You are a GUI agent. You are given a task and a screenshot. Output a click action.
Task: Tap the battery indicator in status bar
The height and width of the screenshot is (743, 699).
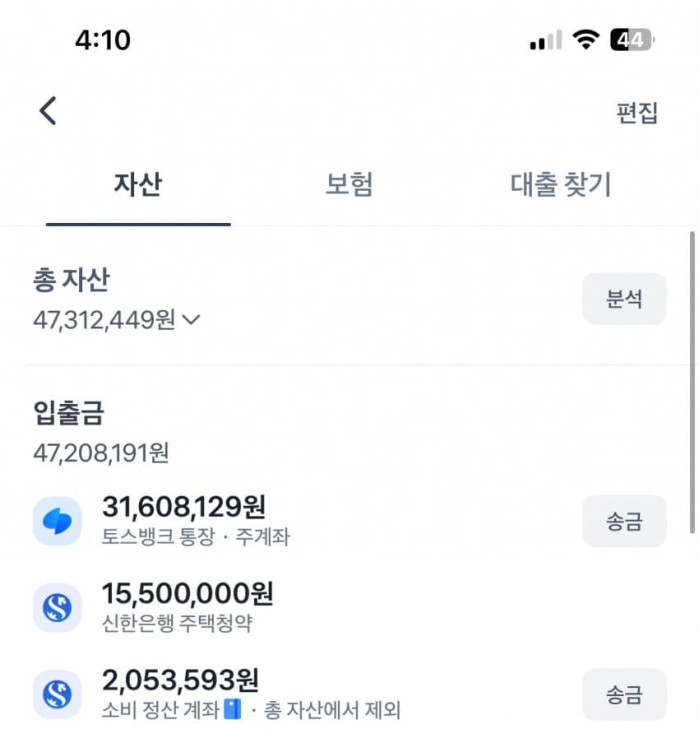(x=631, y=40)
